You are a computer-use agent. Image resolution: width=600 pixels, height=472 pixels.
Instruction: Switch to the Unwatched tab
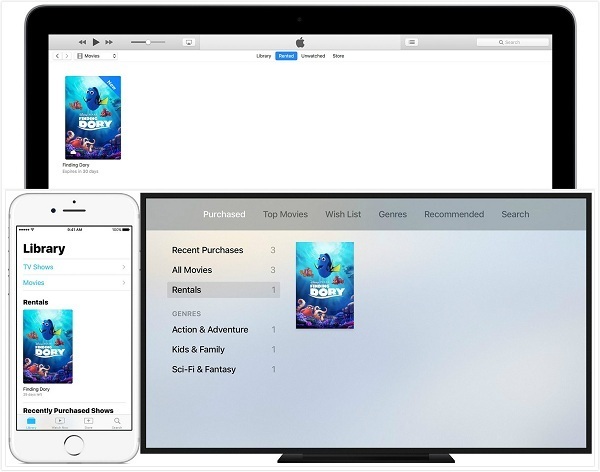click(313, 56)
